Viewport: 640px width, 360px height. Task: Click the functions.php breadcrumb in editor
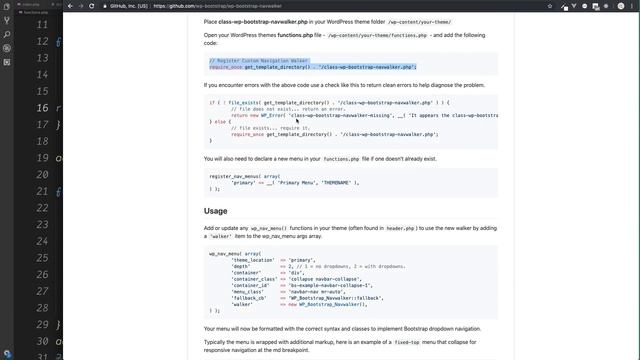tap(34, 12)
